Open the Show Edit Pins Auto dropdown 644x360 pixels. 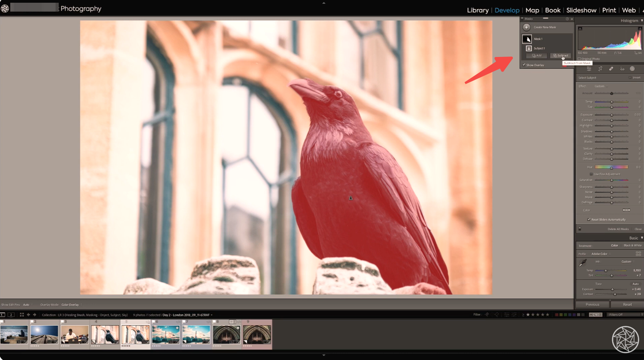click(28, 305)
